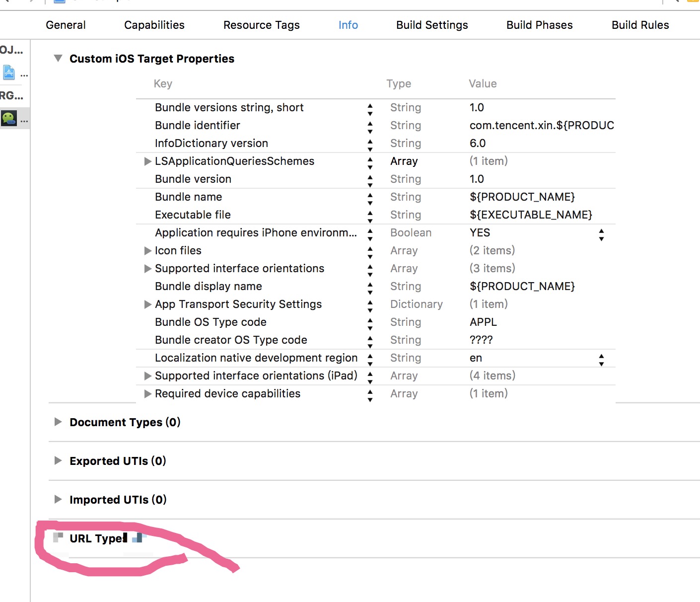
Task: Switch to the Capabilities tab
Action: [x=154, y=25]
